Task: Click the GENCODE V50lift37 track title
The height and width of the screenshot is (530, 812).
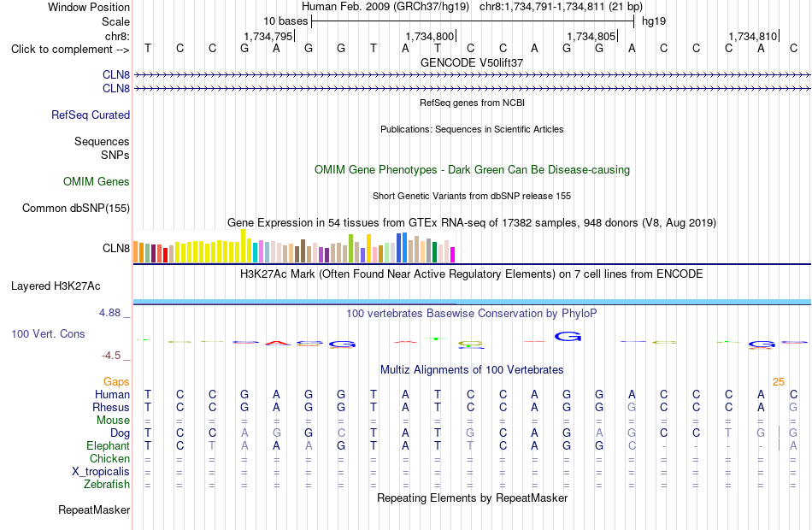Action: [x=472, y=62]
